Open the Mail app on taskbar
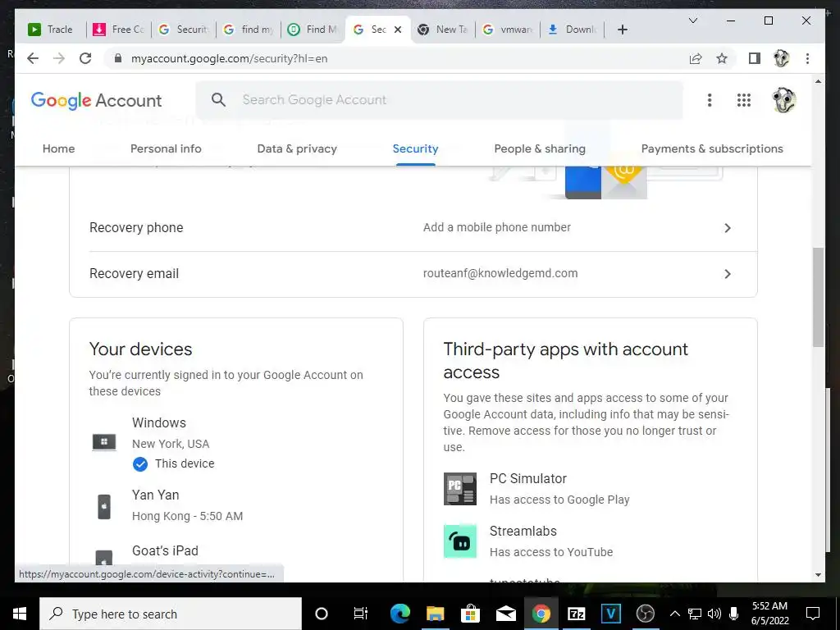The height and width of the screenshot is (630, 840). 505,614
